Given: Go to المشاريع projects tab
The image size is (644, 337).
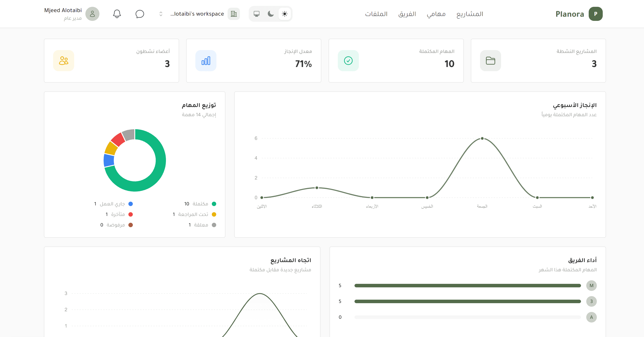Looking at the screenshot, I should tap(470, 14).
